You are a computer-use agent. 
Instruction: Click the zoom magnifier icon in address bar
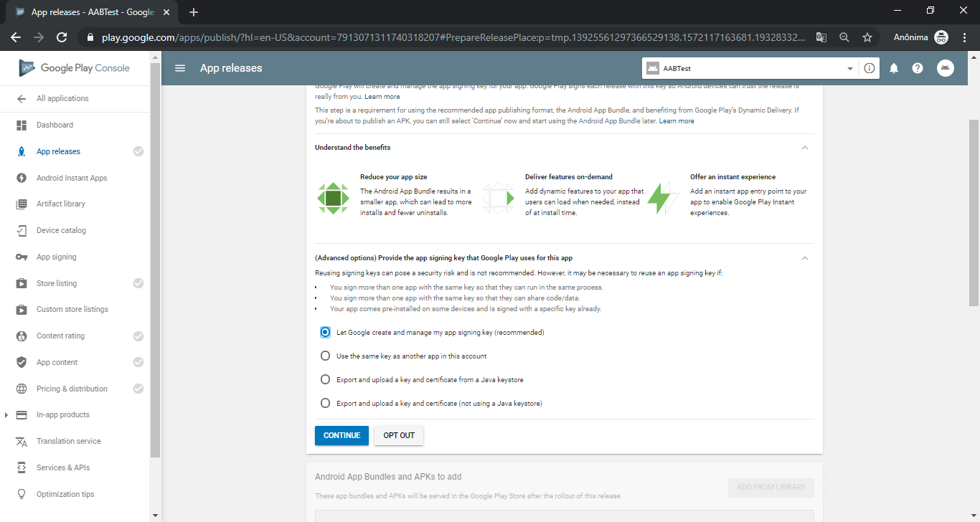tap(844, 37)
